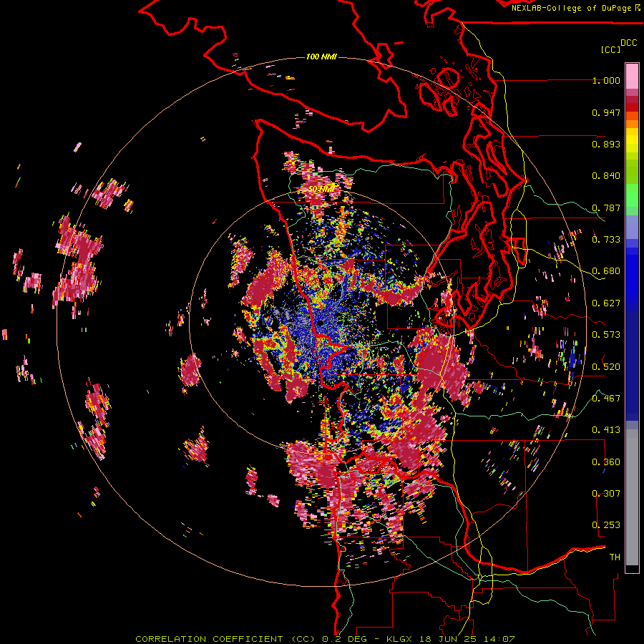
Task: Click the 0.627 scale value
Action: pos(606,303)
